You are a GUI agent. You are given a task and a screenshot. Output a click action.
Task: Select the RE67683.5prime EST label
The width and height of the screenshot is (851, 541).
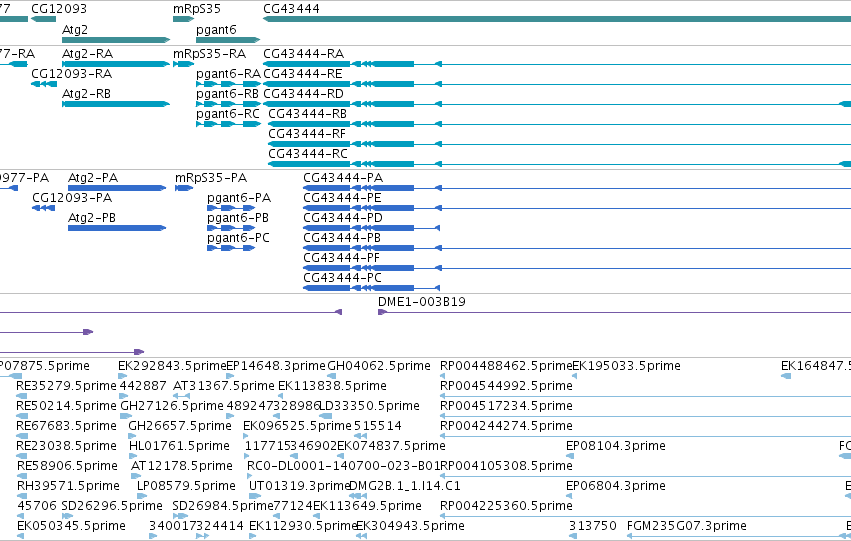(x=66, y=427)
